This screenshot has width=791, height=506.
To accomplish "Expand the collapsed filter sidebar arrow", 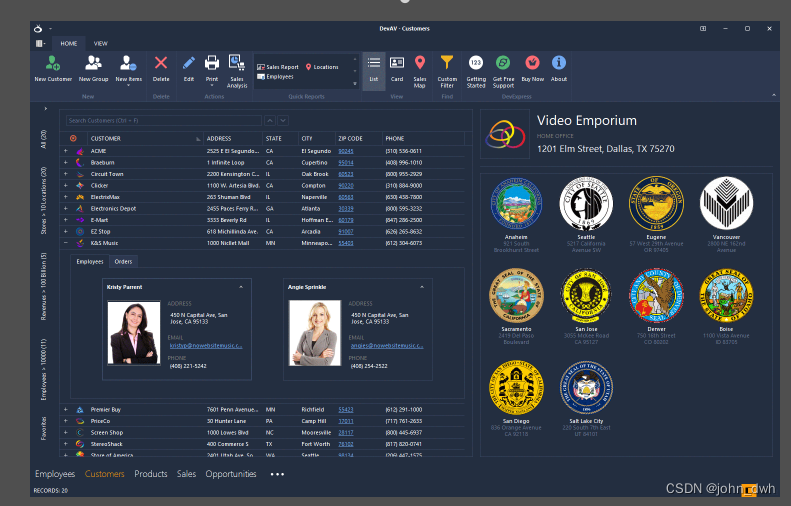I will tap(45, 108).
